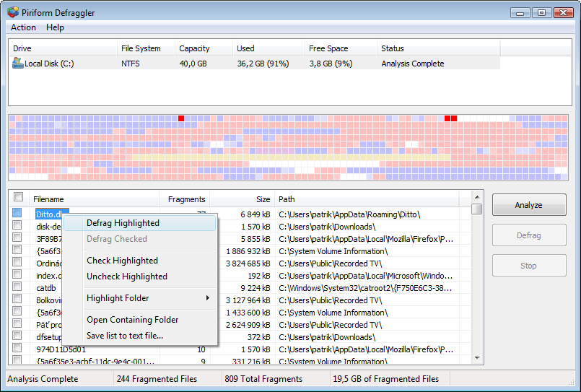Click the Local Disk (C:) drive icon
The width and height of the screenshot is (581, 392).
(x=17, y=63)
